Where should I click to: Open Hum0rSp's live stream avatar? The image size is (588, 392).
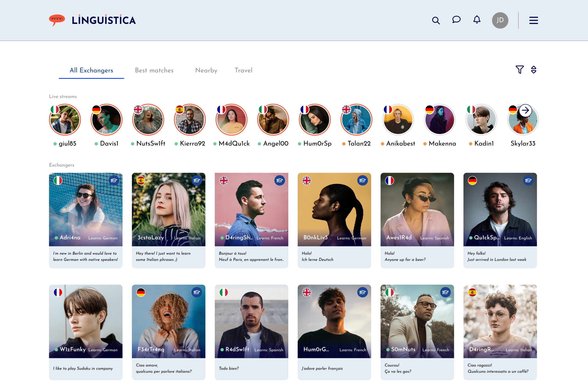315,120
